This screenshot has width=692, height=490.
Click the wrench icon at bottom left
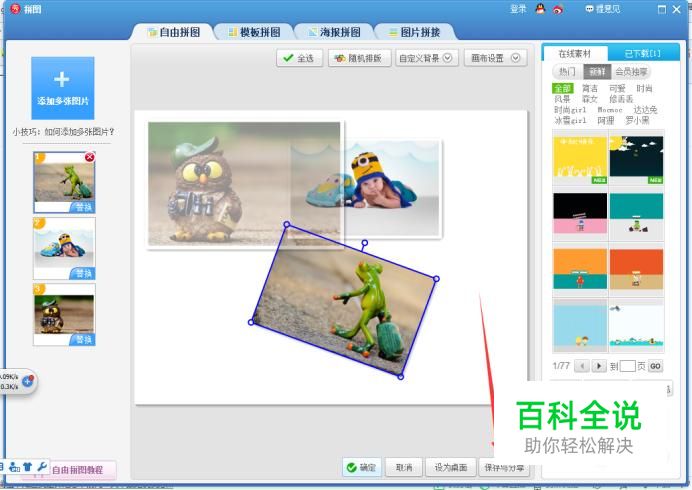tap(42, 466)
